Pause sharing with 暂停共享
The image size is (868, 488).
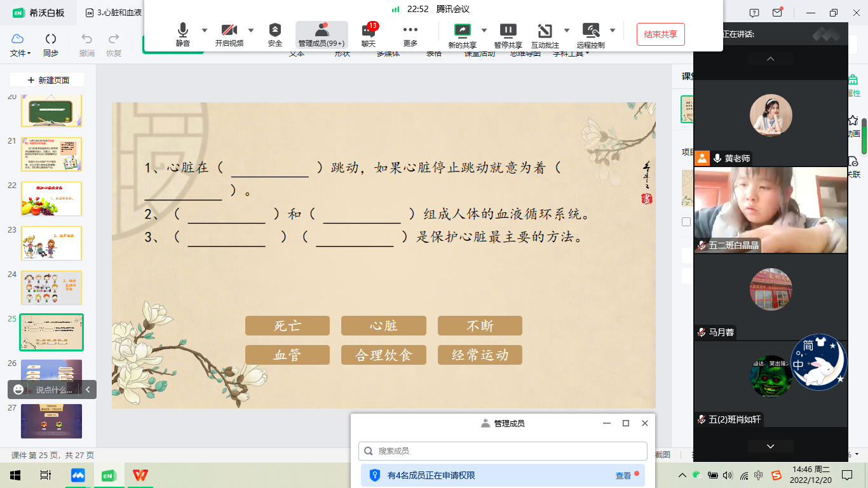point(508,36)
